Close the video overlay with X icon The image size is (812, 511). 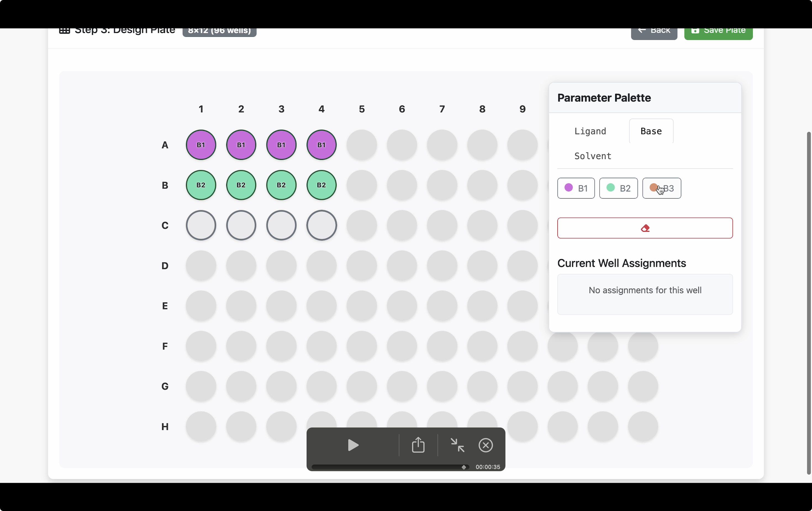tap(486, 445)
